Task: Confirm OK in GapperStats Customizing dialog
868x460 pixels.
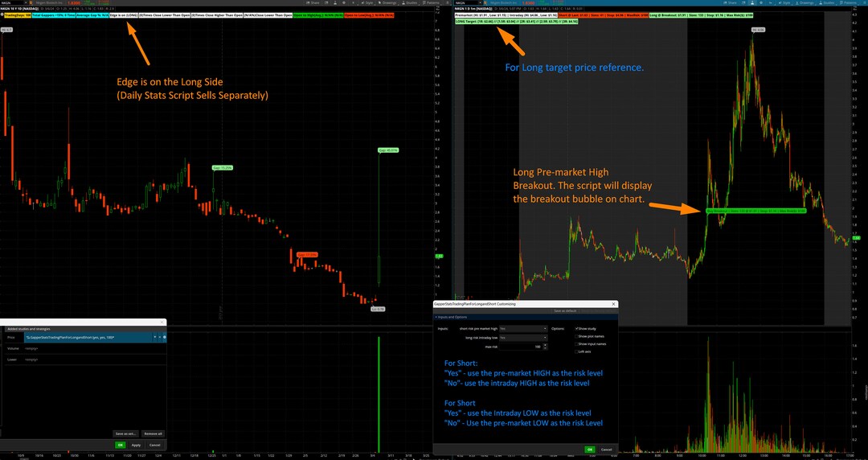Action: coord(590,450)
